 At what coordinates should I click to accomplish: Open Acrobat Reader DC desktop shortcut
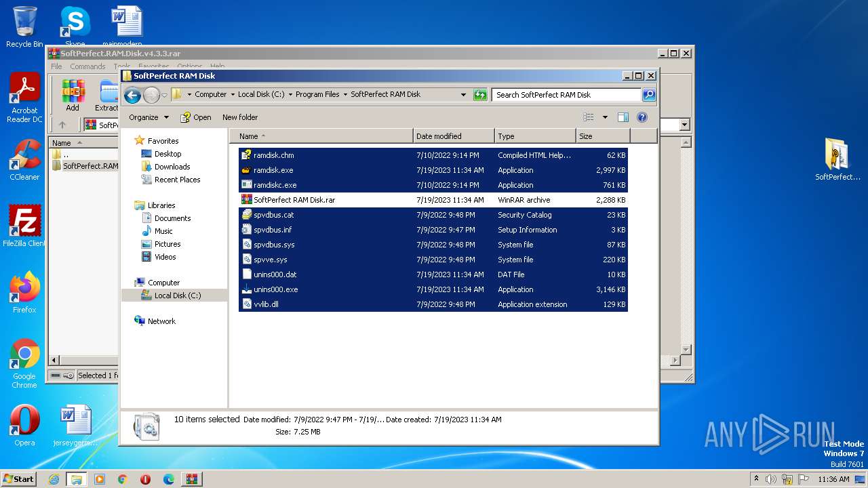pos(24,98)
